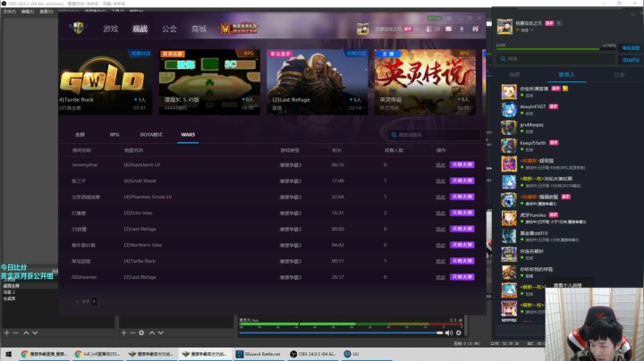The image size is (644, 361).
Task: Expand account dropdown arrow beside username
Action: (x=417, y=29)
